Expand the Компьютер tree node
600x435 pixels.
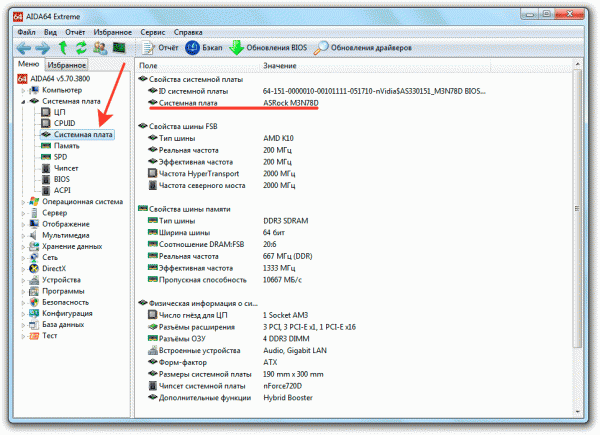[x=23, y=91]
